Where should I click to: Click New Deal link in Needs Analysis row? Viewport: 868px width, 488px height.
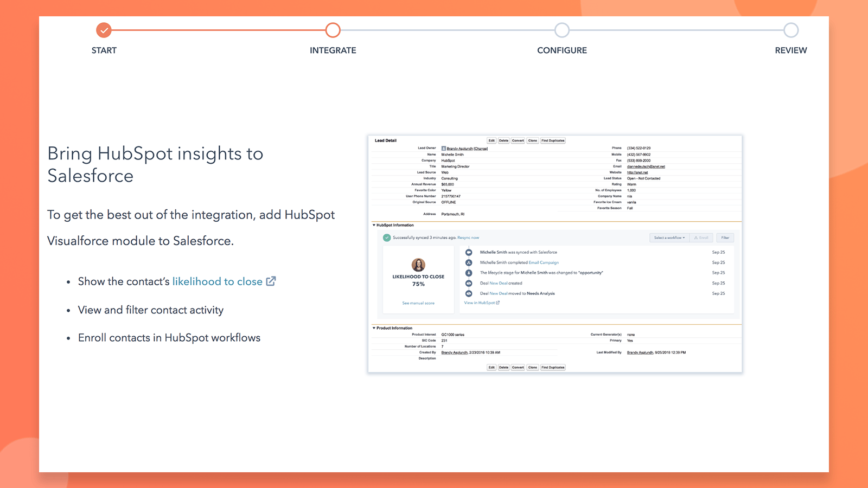499,293
